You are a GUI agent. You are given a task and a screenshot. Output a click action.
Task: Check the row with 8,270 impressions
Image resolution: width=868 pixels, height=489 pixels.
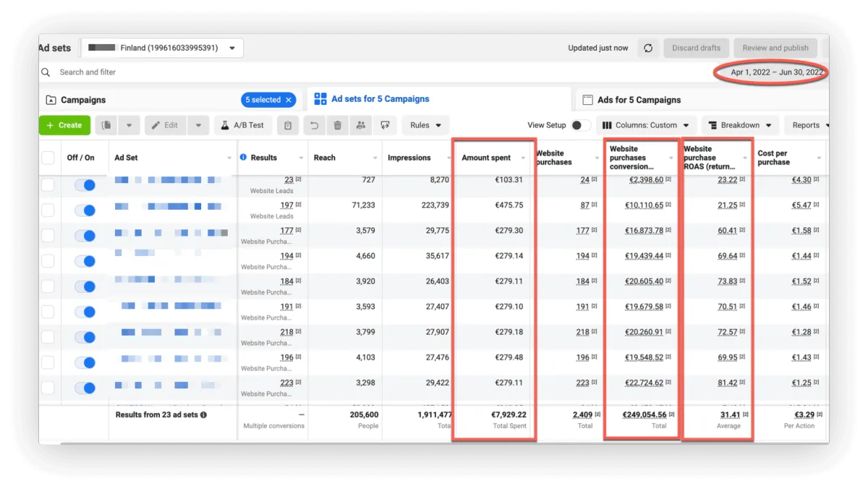48,185
